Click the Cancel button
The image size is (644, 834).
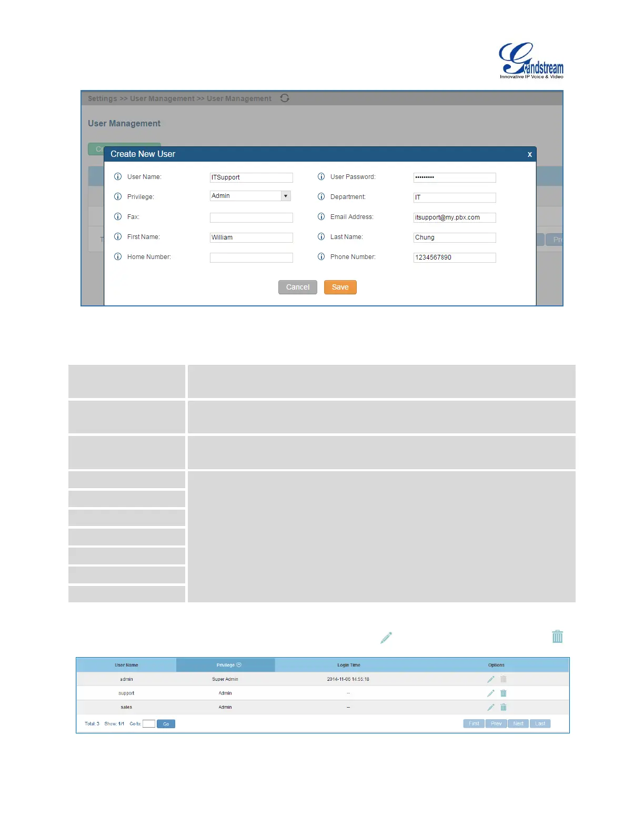pos(298,287)
